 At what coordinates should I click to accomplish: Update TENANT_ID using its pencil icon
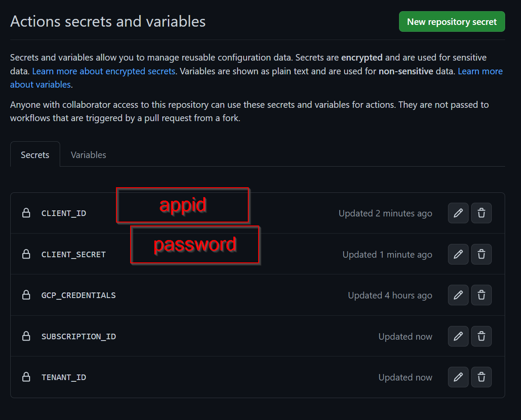tap(458, 377)
